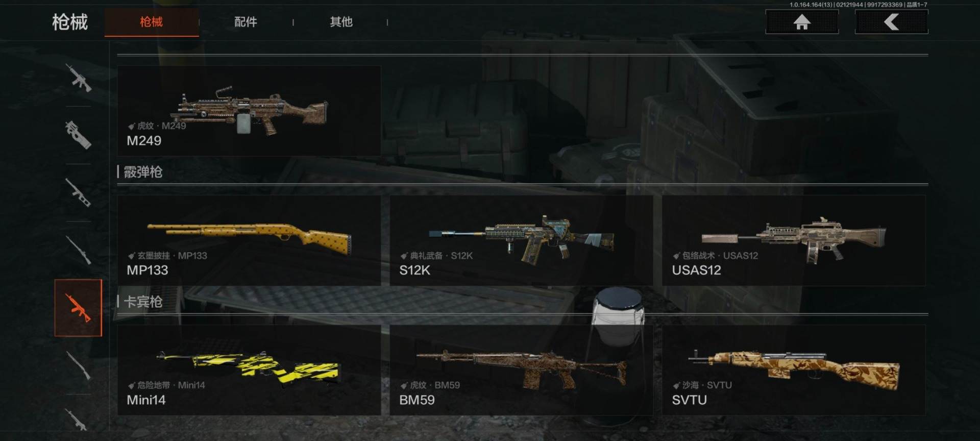Switch to the 其他 tab

pyautogui.click(x=341, y=22)
